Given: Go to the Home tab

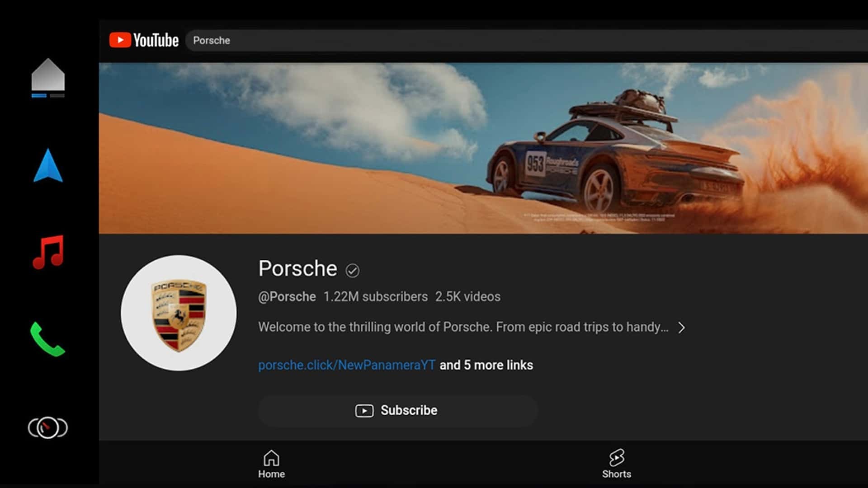Looking at the screenshot, I should [x=271, y=464].
